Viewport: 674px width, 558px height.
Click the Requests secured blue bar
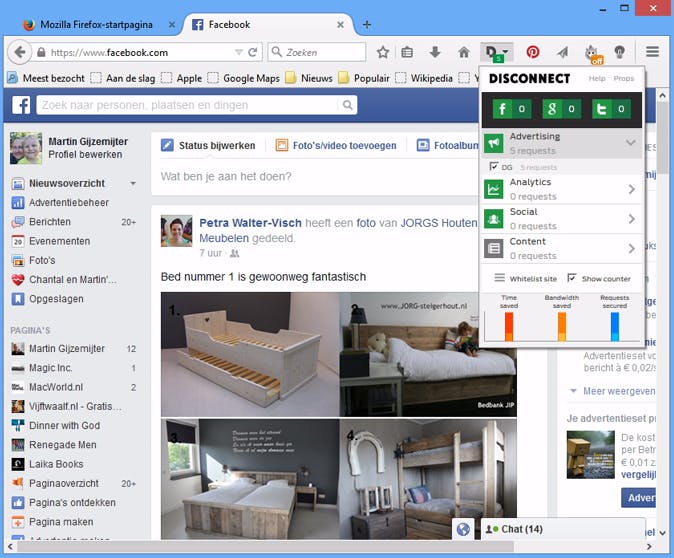pyautogui.click(x=615, y=326)
